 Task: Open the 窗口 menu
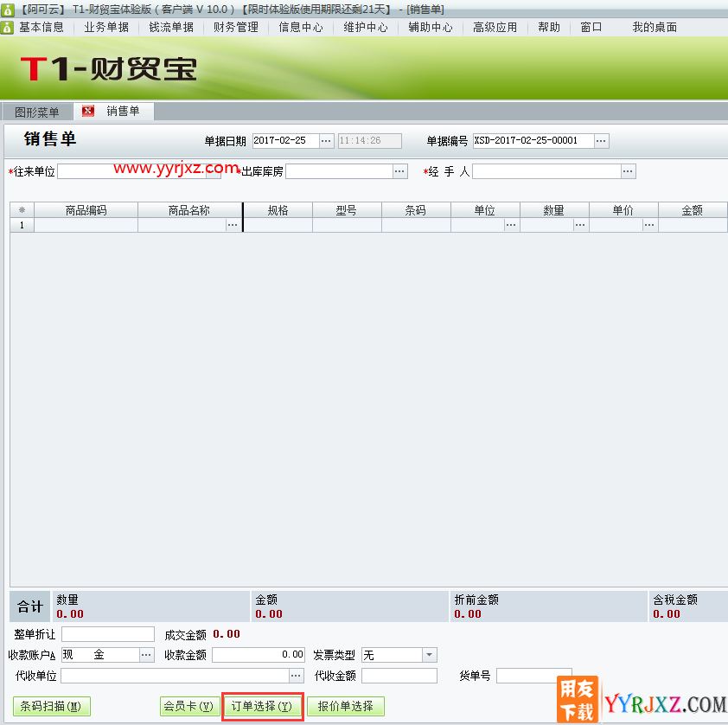591,28
